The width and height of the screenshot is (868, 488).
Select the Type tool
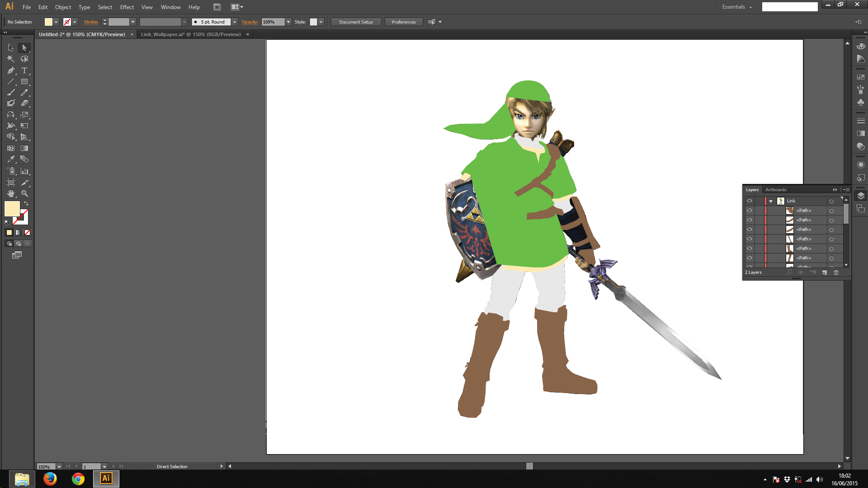click(x=24, y=70)
